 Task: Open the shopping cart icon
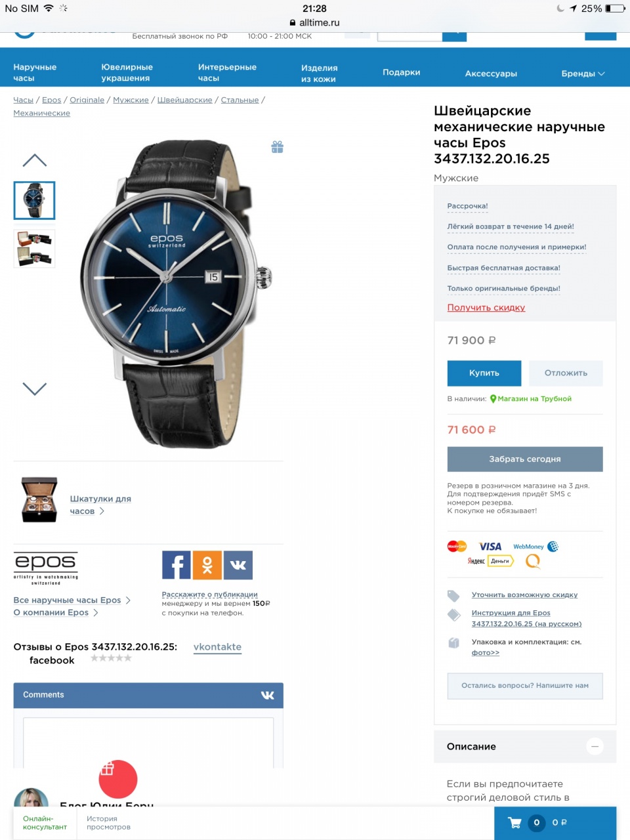[515, 822]
